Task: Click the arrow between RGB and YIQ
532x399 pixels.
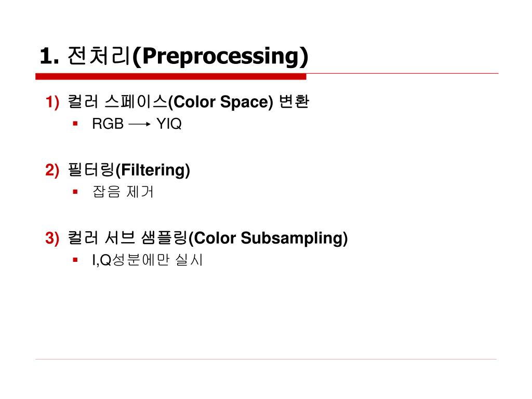Action: coord(139,124)
